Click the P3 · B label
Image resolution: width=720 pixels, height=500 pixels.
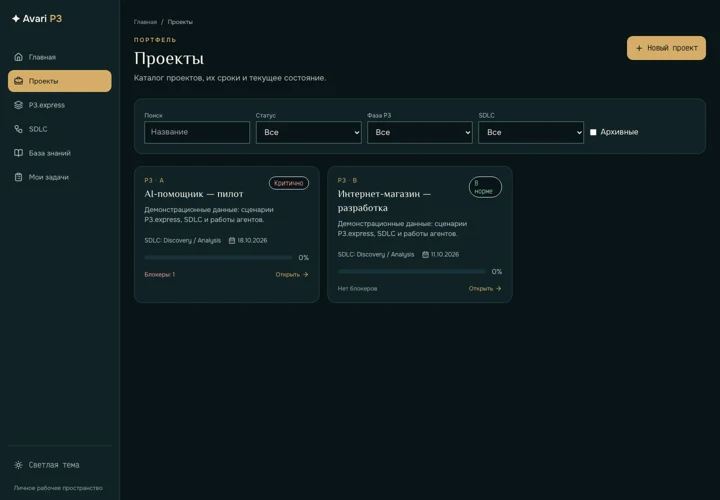point(347,180)
